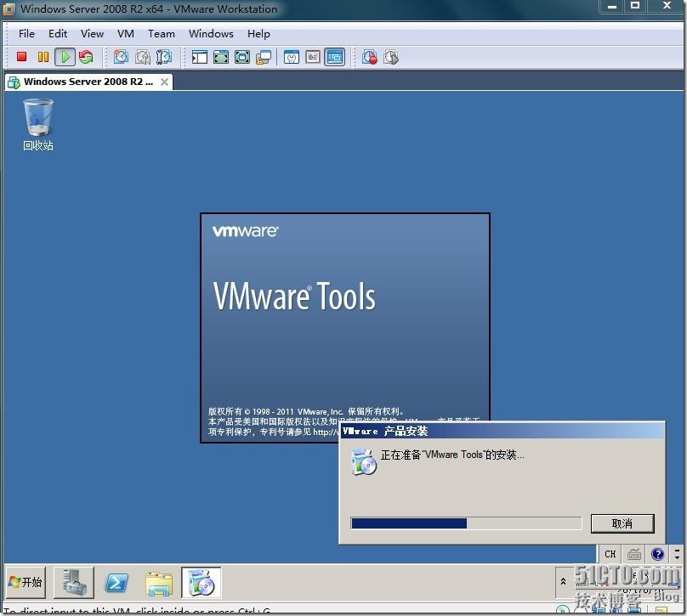Click the CH language bar indicator
Image resolution: width=687 pixels, height=616 pixels.
[610, 554]
